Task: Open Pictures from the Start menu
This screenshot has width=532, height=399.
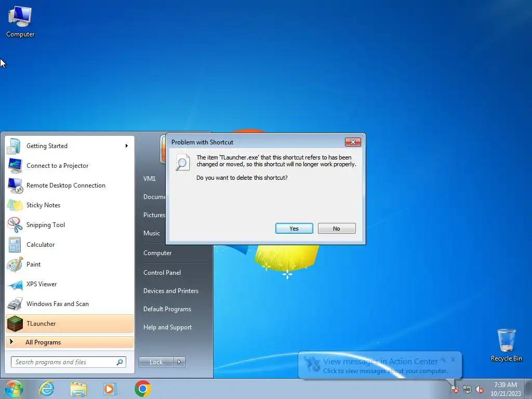Action: (x=154, y=215)
